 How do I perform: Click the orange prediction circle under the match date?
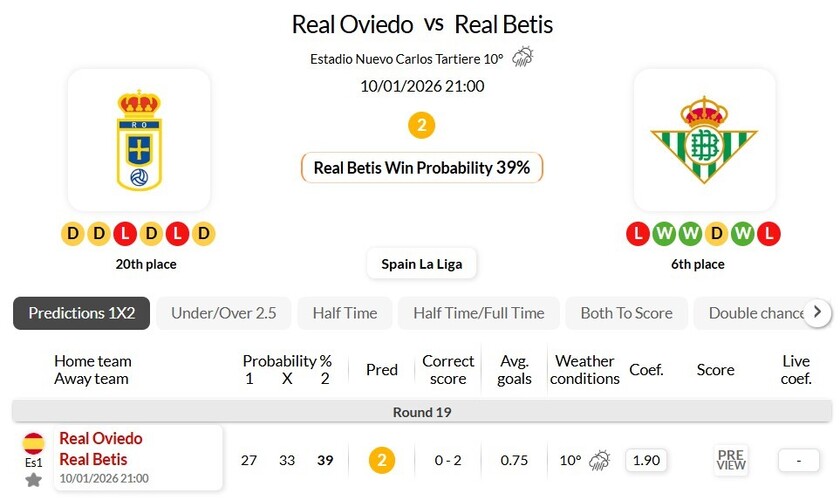pyautogui.click(x=422, y=126)
